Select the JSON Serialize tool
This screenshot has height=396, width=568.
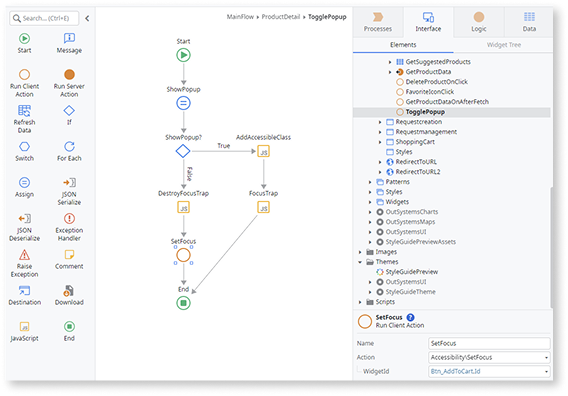point(69,191)
